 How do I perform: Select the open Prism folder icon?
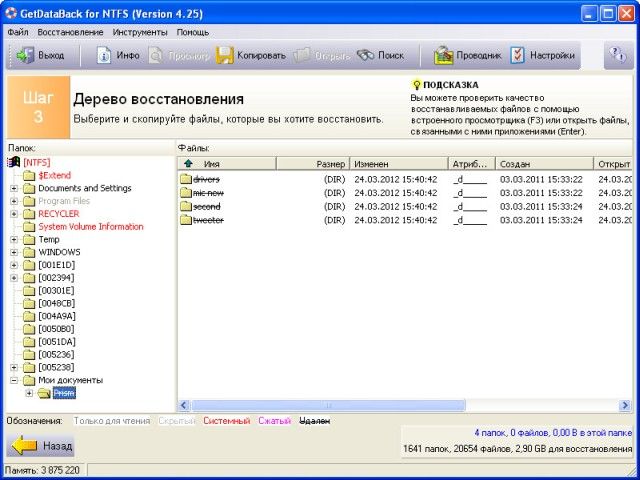coord(44,393)
